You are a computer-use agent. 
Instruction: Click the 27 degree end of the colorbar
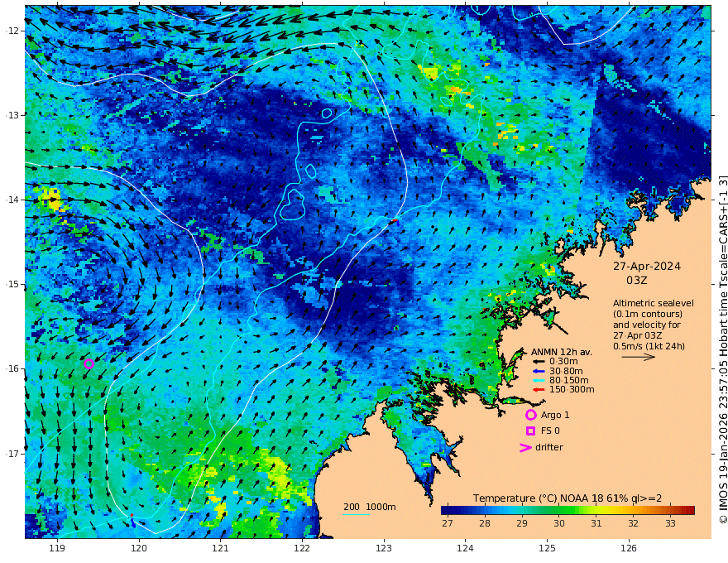click(446, 511)
